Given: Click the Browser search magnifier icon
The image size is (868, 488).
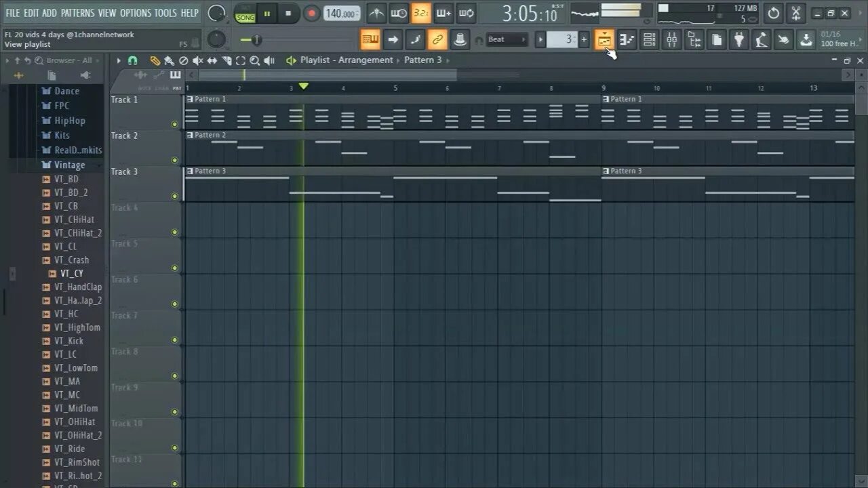Looking at the screenshot, I should [x=39, y=60].
